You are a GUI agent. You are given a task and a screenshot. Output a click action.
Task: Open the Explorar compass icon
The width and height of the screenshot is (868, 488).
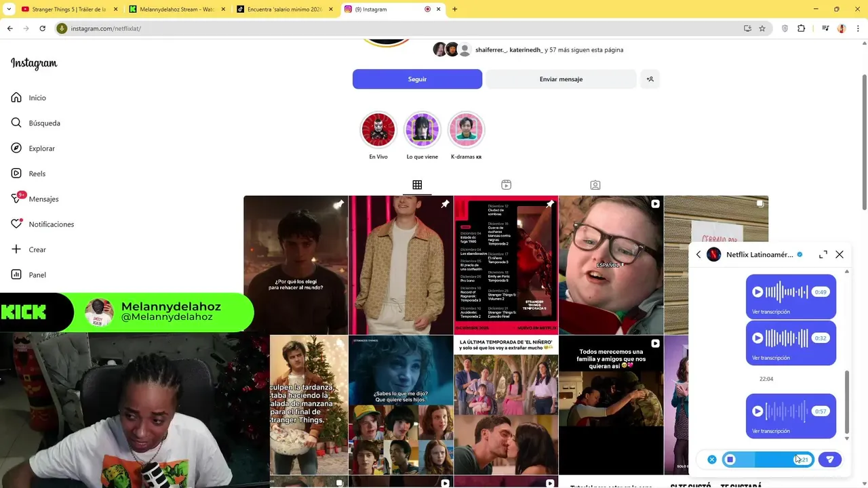point(16,148)
